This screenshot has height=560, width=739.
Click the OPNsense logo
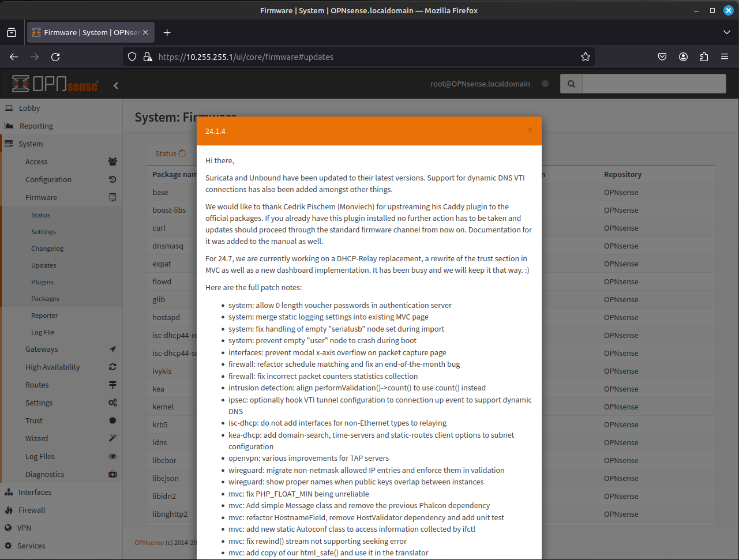pyautogui.click(x=55, y=84)
